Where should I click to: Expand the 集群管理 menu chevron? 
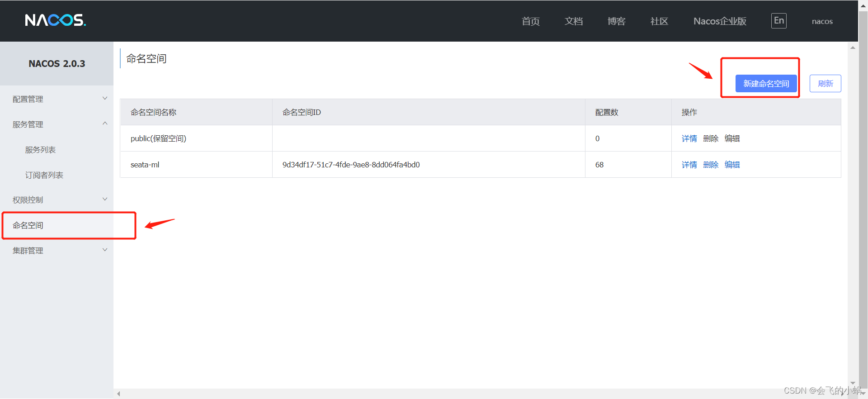105,250
